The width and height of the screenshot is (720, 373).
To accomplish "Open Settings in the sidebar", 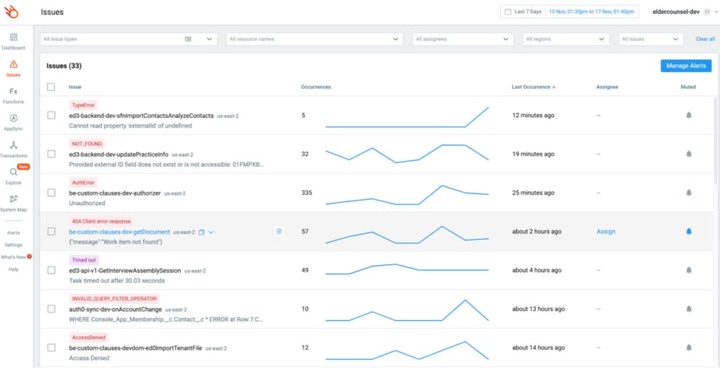I will (x=13, y=245).
